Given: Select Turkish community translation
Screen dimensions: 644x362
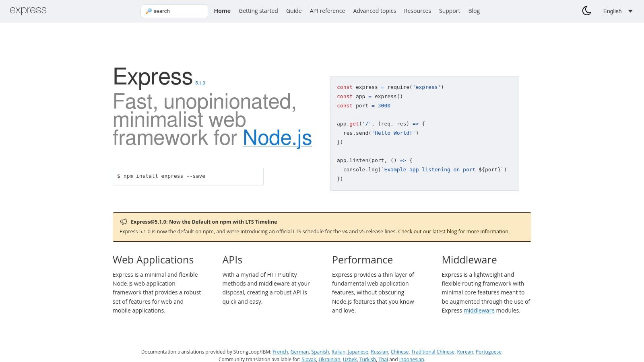Looking at the screenshot, I should tap(367, 359).
